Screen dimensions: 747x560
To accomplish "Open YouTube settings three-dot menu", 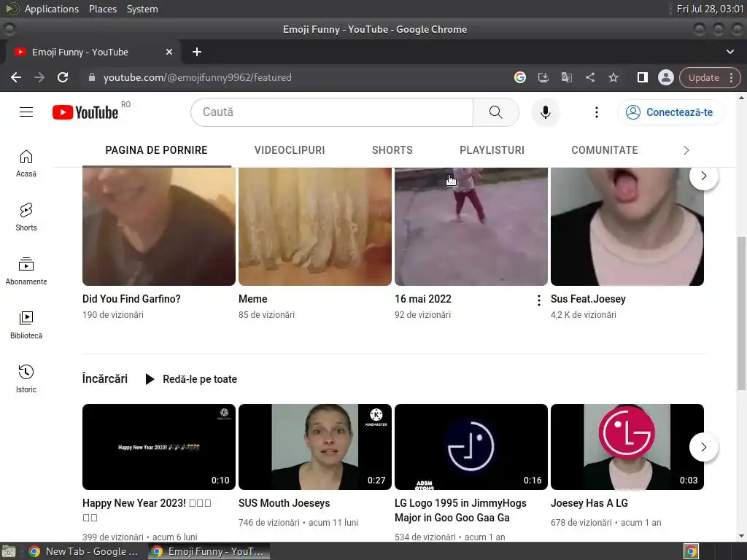I will pos(596,112).
